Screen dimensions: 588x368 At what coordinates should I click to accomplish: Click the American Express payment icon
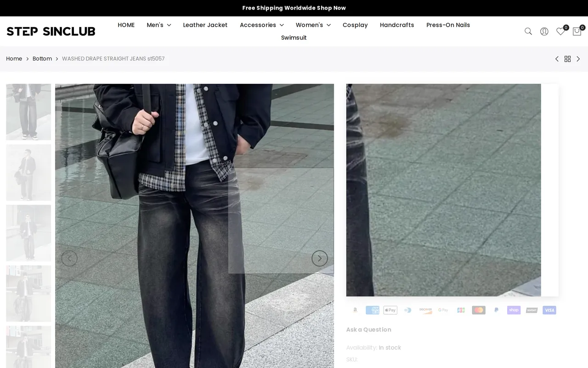pyautogui.click(x=373, y=310)
